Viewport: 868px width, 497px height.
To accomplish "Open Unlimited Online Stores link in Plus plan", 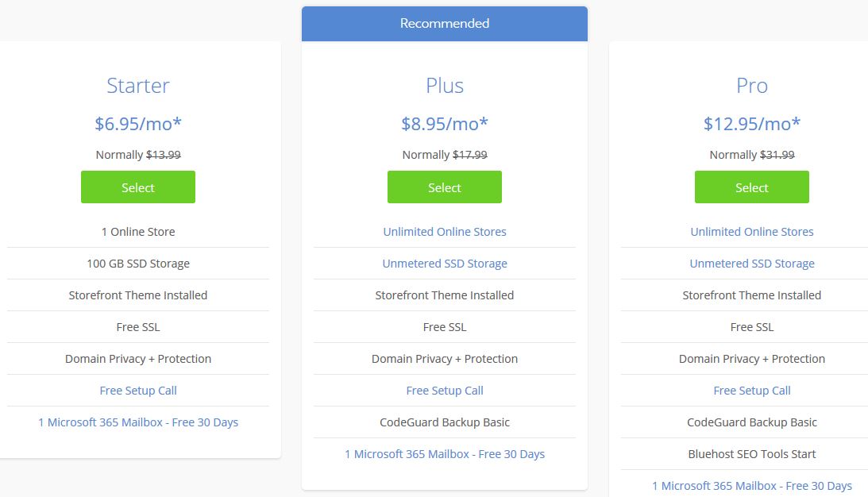I will point(445,232).
